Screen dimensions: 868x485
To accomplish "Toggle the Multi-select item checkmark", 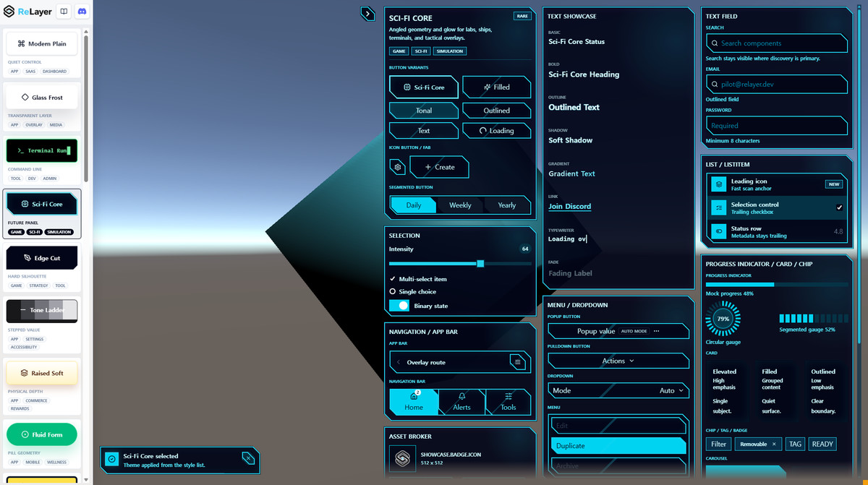I will [393, 278].
